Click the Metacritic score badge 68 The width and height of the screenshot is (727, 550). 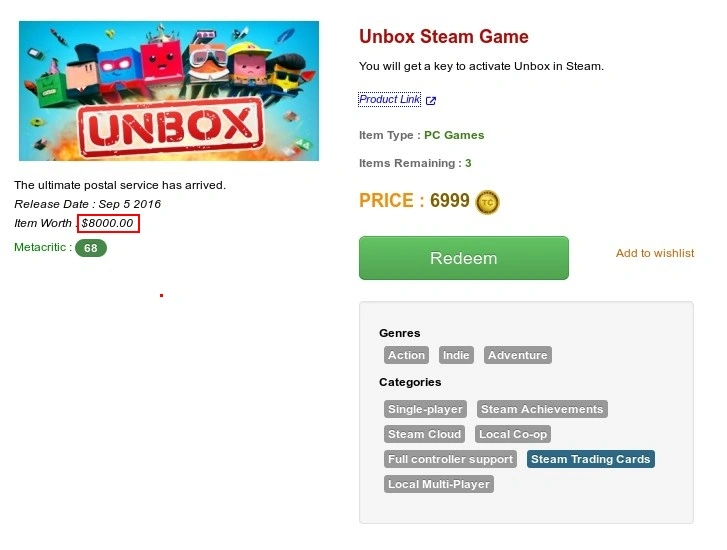(91, 248)
